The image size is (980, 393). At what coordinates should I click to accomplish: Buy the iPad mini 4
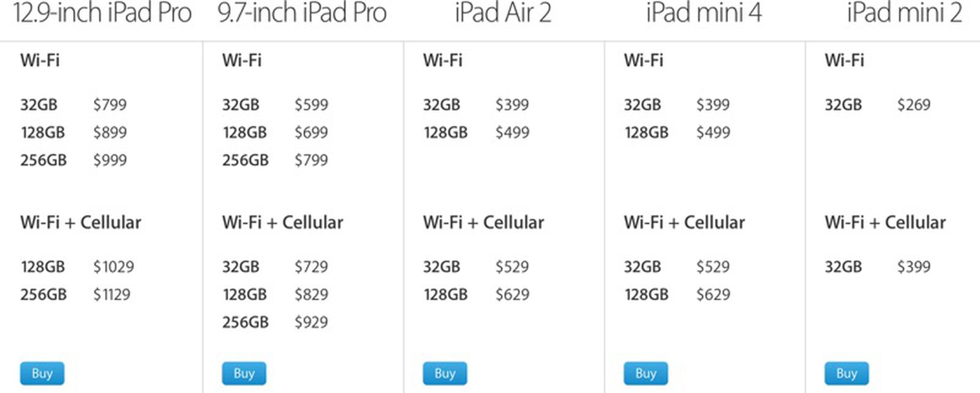coord(646,373)
